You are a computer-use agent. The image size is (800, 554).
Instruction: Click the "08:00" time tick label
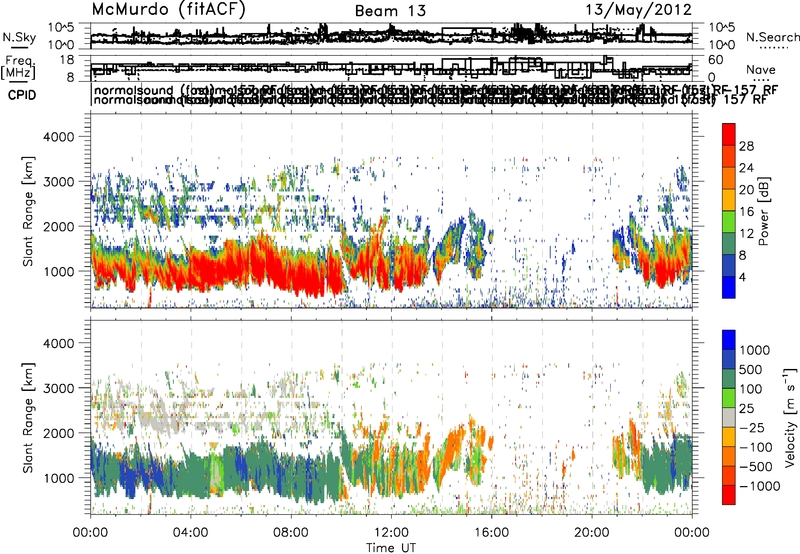pos(291,533)
